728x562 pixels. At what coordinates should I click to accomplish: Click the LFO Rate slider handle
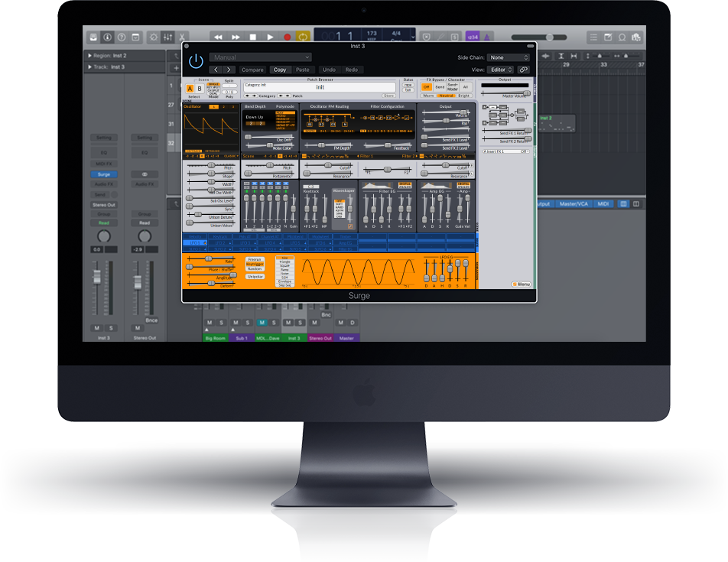tap(209, 258)
